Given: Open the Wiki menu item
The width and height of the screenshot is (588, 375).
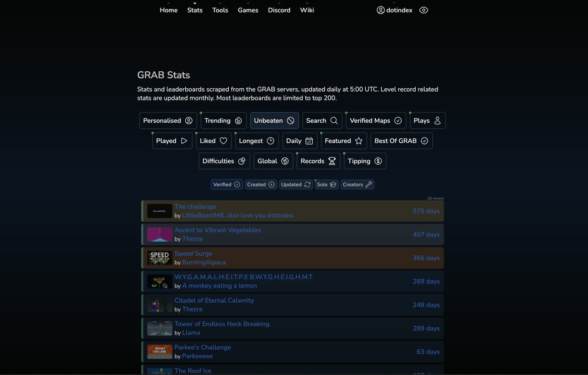Looking at the screenshot, I should pyautogui.click(x=307, y=10).
